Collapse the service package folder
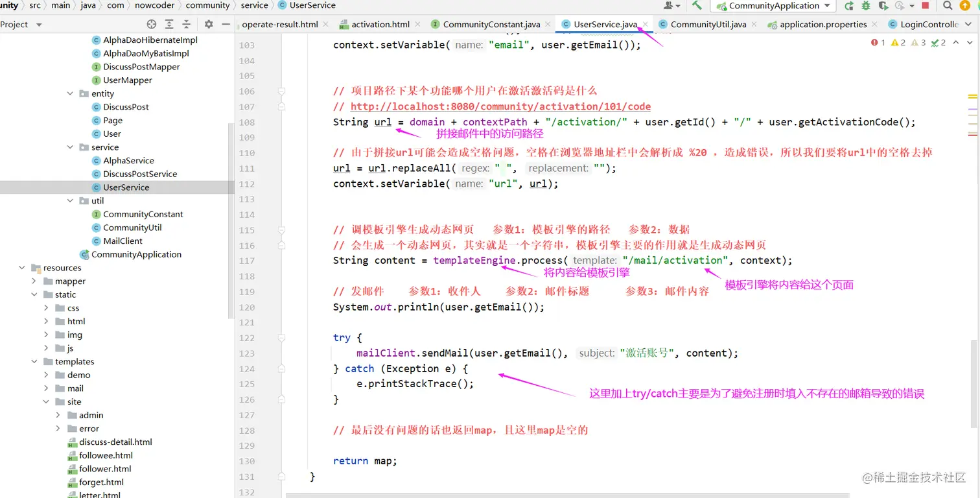980x498 pixels. pos(71,147)
